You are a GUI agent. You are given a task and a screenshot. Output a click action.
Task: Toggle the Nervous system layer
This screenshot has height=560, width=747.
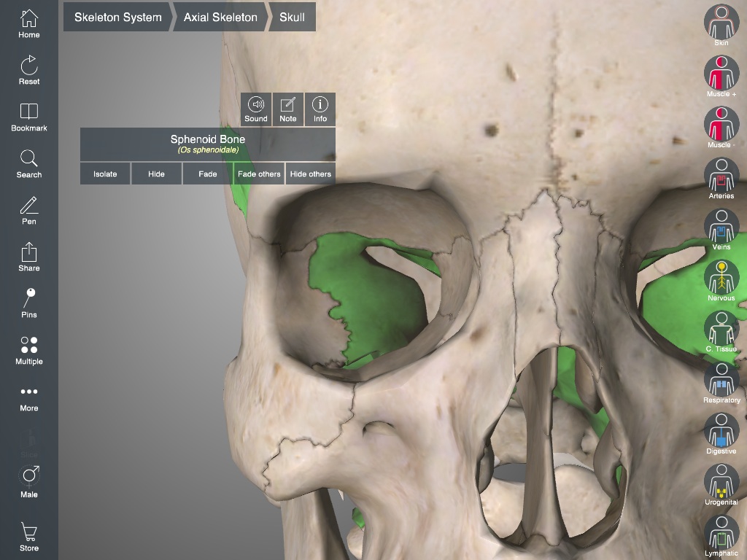[721, 280]
